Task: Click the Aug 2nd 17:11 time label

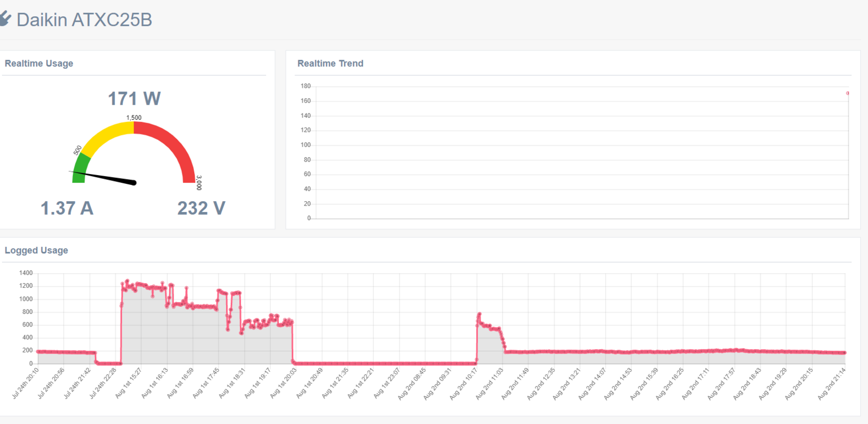Action: tap(697, 384)
